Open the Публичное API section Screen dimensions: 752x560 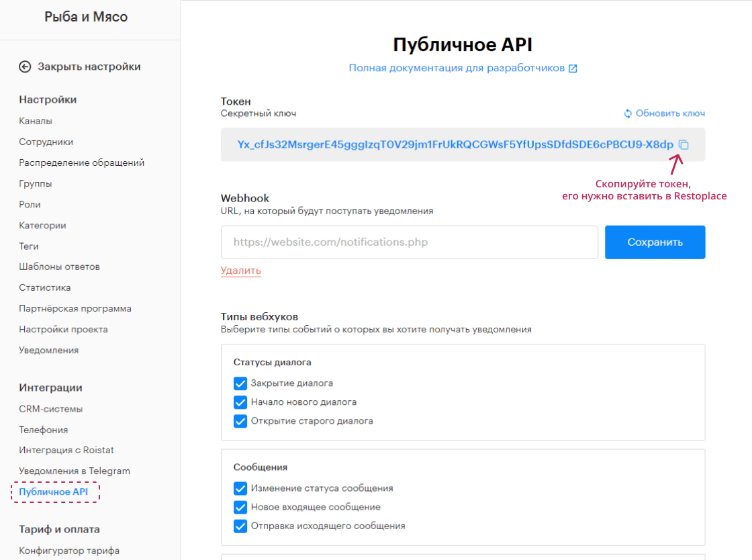(x=55, y=492)
